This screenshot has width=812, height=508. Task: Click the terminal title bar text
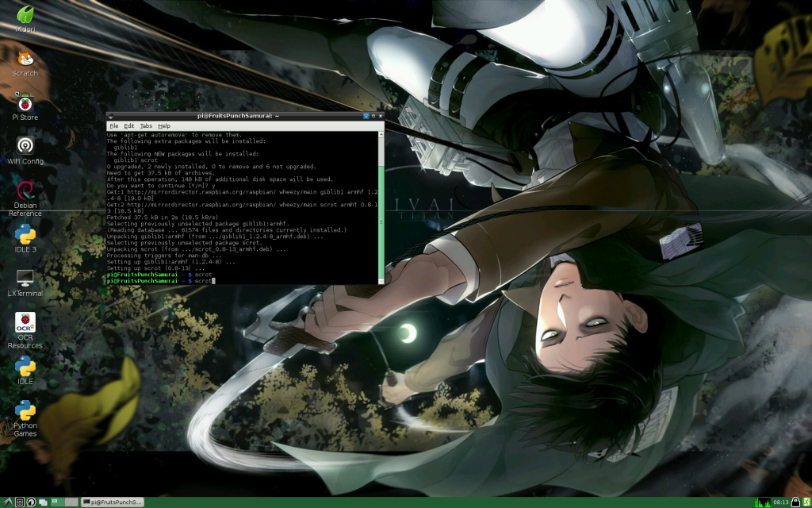point(238,116)
